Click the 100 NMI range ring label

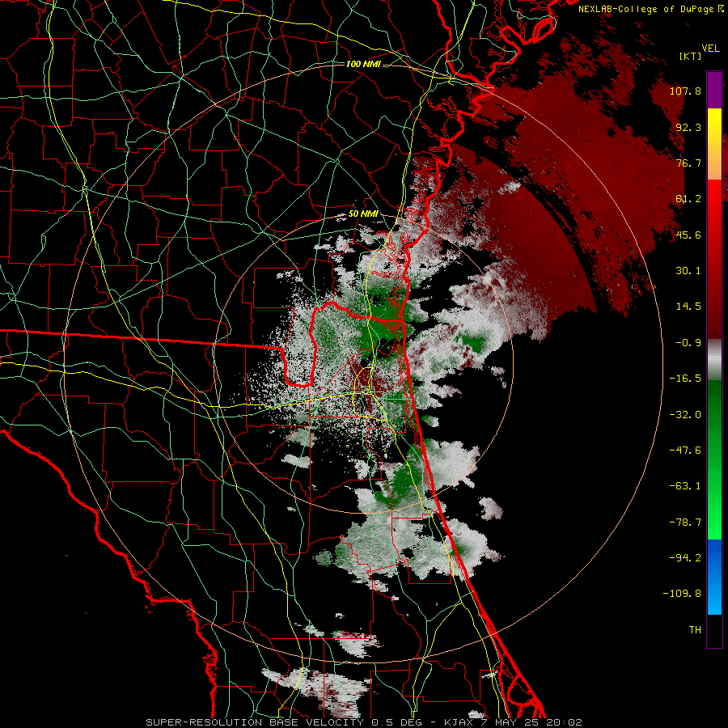[363, 64]
